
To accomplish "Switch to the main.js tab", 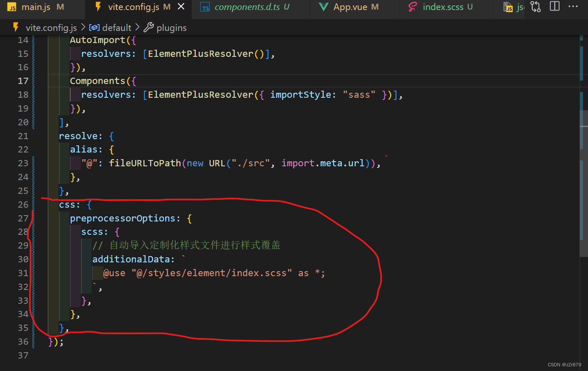I will click(x=36, y=7).
